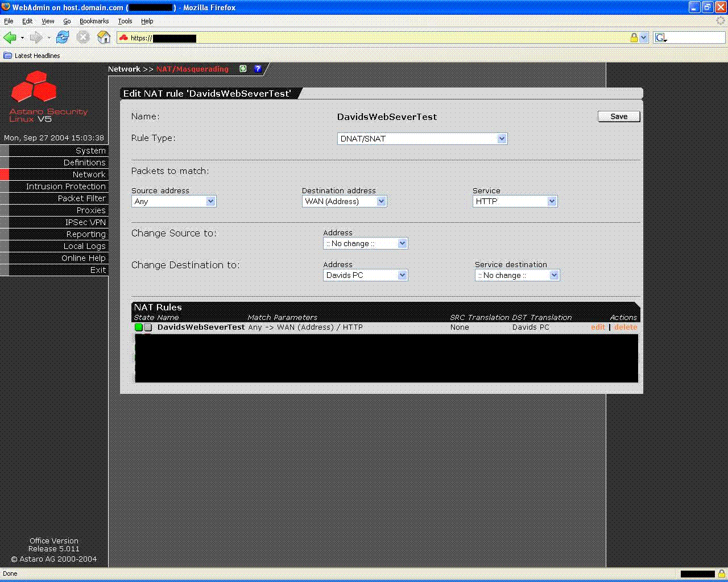
Task: Click the delete link for DavidsWebSeverTest
Action: click(x=626, y=327)
